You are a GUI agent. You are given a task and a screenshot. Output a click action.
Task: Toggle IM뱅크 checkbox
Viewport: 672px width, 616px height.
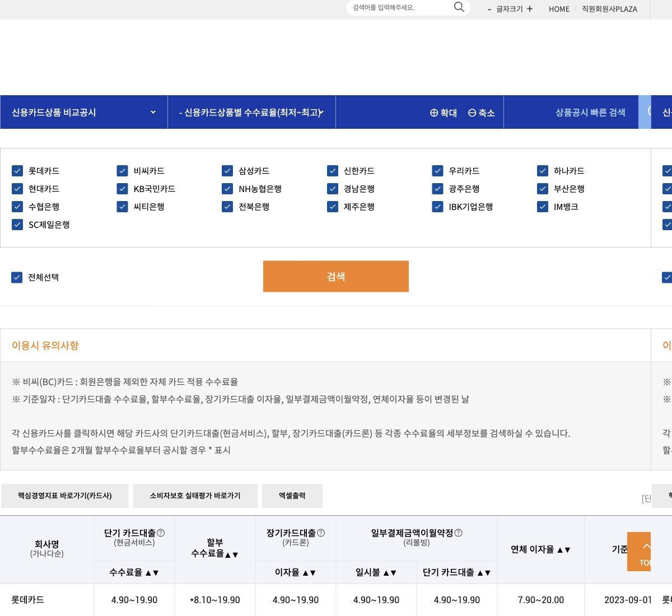(542, 207)
